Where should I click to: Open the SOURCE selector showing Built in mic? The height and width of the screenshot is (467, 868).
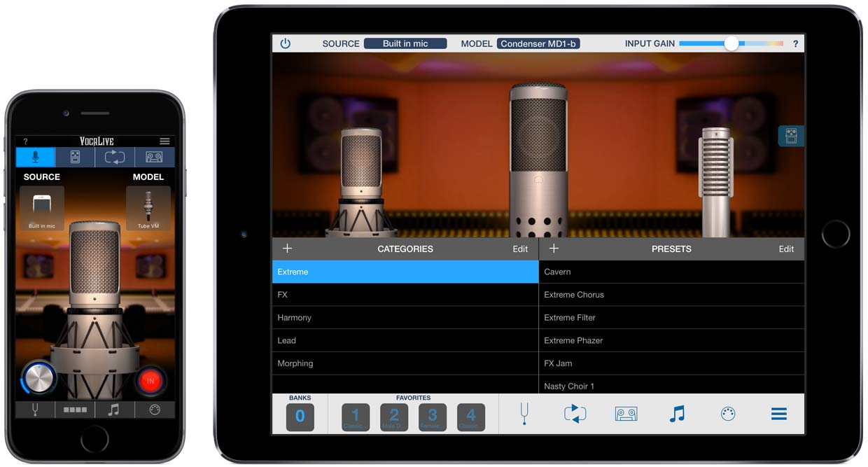tap(405, 43)
